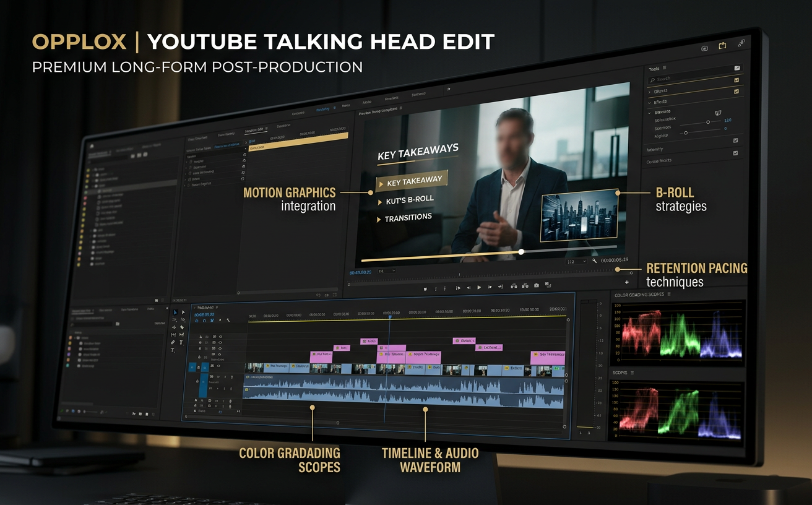
Task: Expand the Objects section in Tools panel
Action: pyautogui.click(x=649, y=92)
